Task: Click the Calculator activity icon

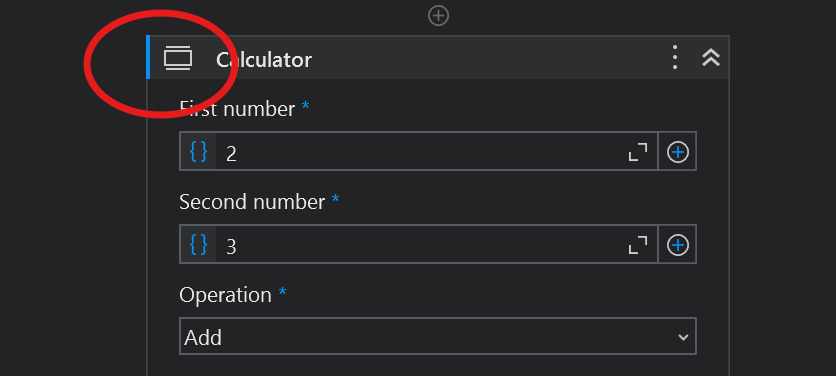Action: pos(178,59)
